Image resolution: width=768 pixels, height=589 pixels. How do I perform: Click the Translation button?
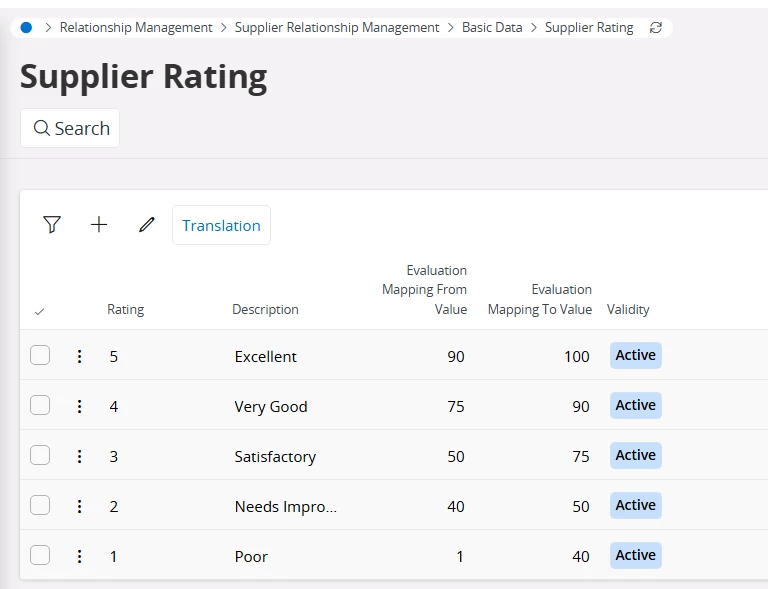pos(221,225)
